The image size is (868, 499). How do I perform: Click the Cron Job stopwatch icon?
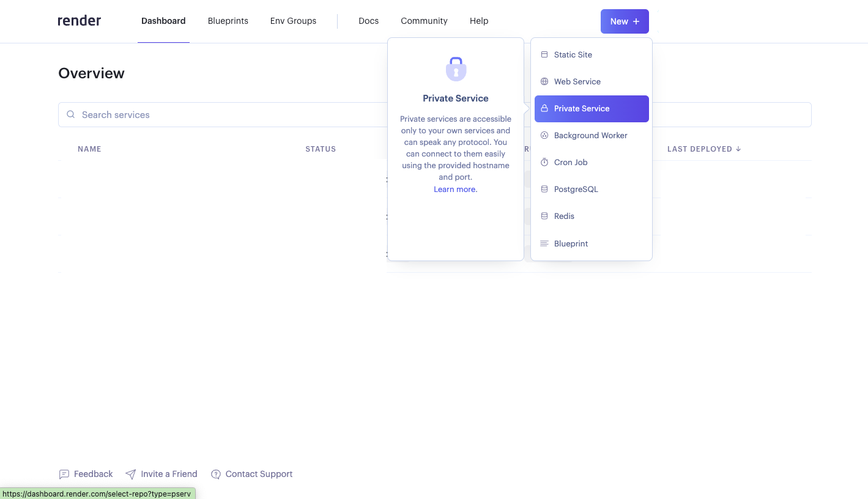(x=544, y=162)
